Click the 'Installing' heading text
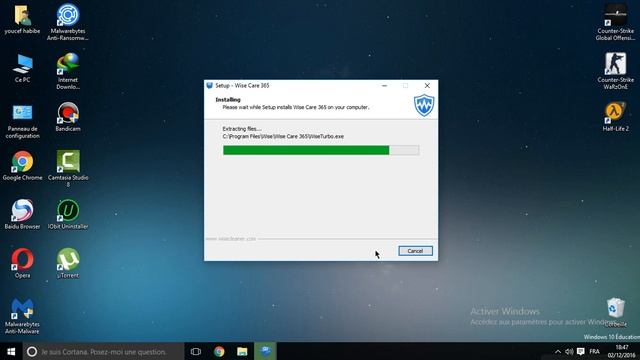 pos(228,100)
